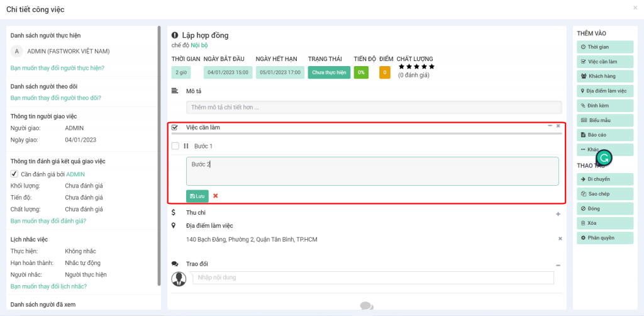Click the drag handle icon beside Bước 1

click(x=186, y=146)
